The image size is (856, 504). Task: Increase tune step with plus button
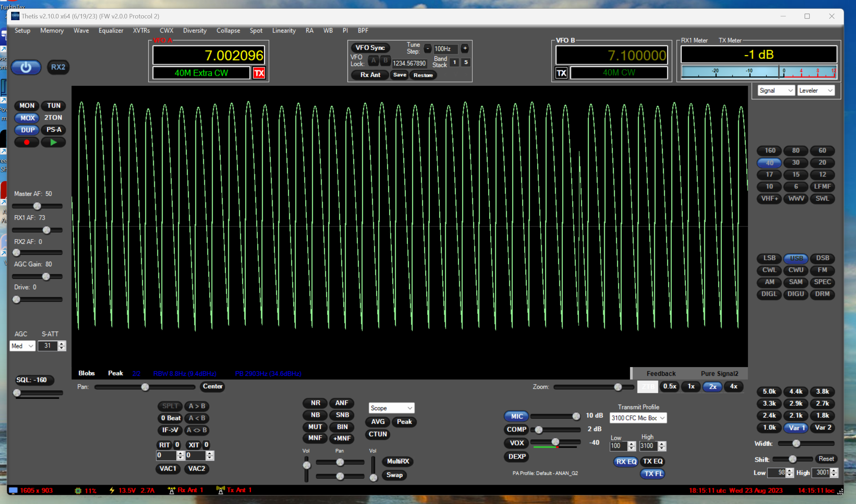point(465,49)
